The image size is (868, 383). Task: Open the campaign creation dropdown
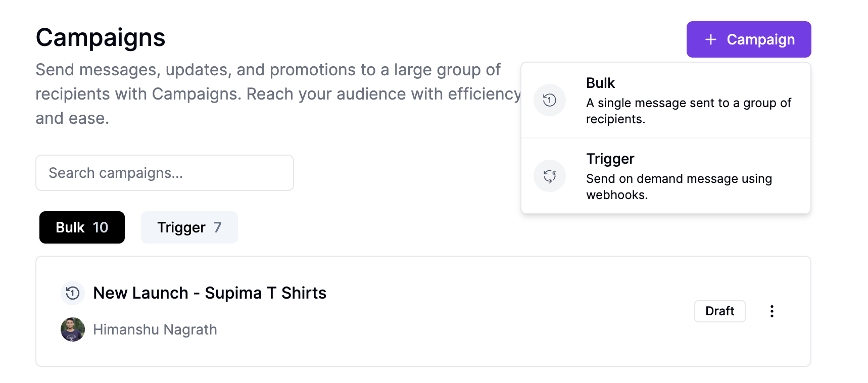[x=749, y=39]
